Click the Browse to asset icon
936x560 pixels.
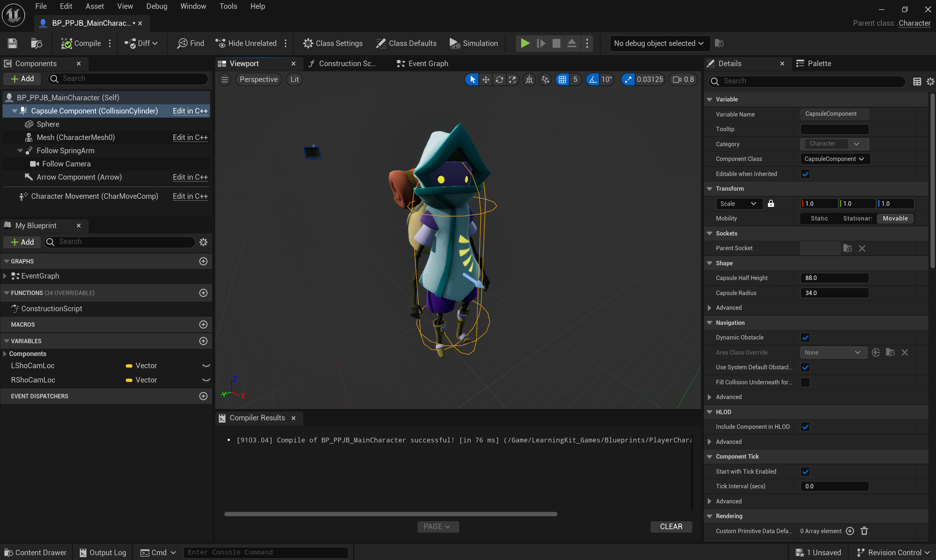coord(36,43)
